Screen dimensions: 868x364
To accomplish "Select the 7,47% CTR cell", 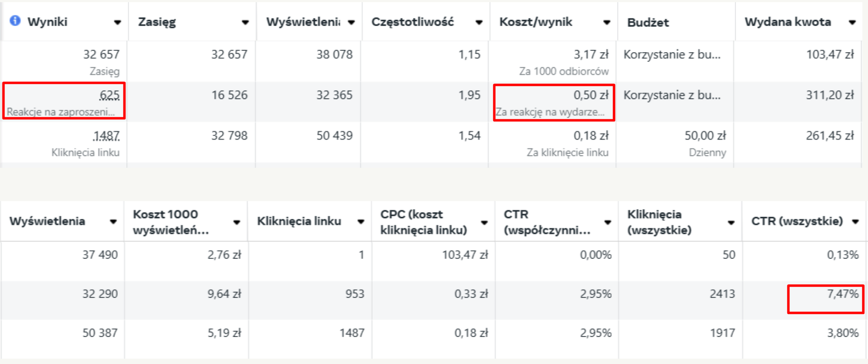I will [x=826, y=299].
